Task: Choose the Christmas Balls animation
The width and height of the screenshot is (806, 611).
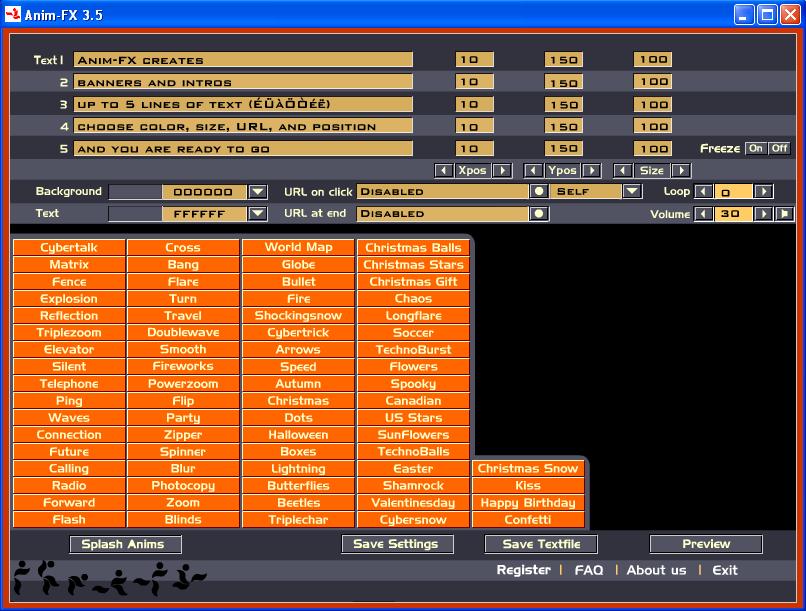Action: pos(413,248)
